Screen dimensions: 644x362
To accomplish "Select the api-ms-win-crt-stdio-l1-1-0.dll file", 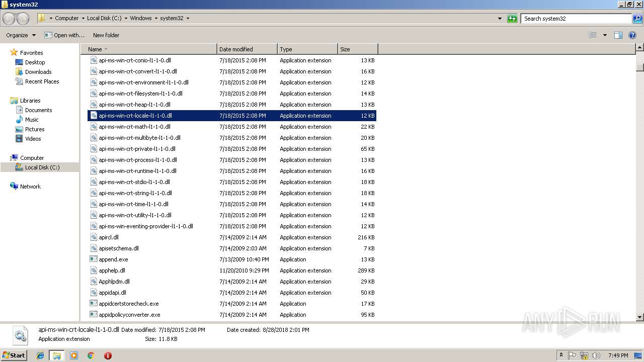I will 232,182.
